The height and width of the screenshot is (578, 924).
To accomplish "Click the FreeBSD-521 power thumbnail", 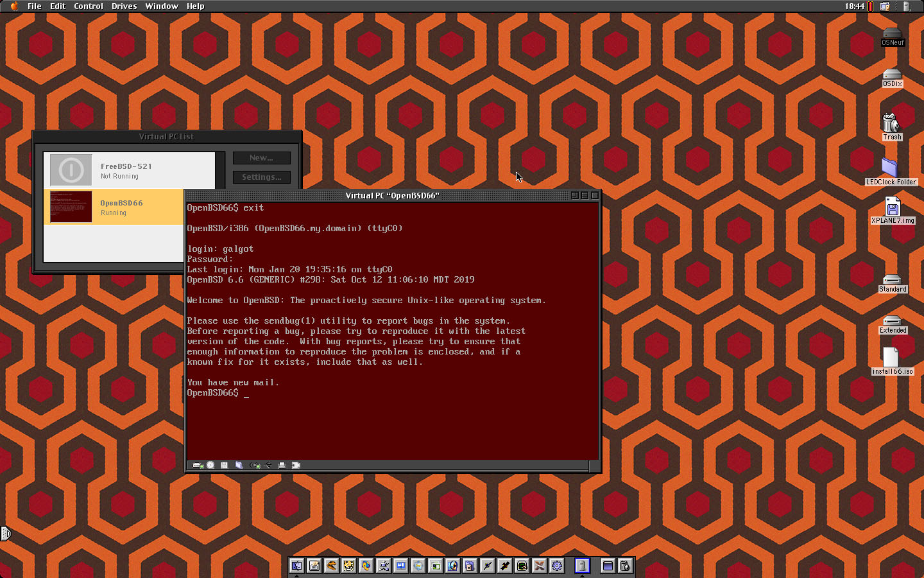I will click(x=71, y=170).
